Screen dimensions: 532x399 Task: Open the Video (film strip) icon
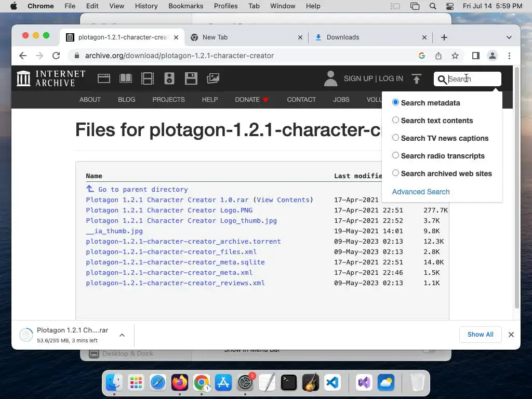pos(148,78)
